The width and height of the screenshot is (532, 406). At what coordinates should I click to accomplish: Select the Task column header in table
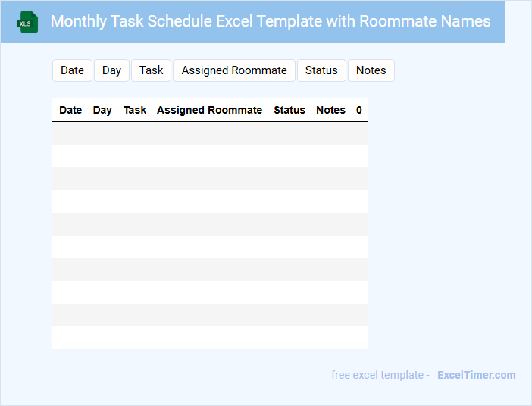pyautogui.click(x=135, y=110)
